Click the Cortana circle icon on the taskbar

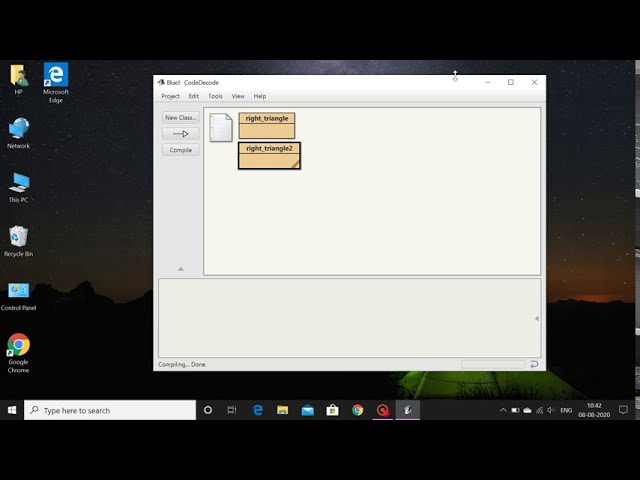(208, 410)
